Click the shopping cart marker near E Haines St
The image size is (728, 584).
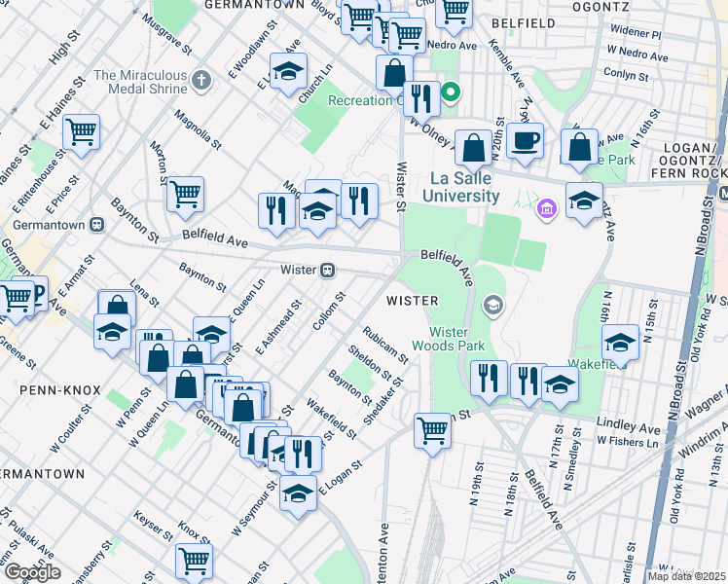[x=81, y=134]
